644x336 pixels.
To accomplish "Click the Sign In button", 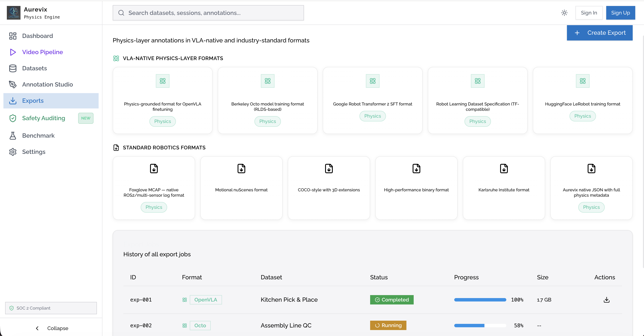I will pyautogui.click(x=589, y=13).
